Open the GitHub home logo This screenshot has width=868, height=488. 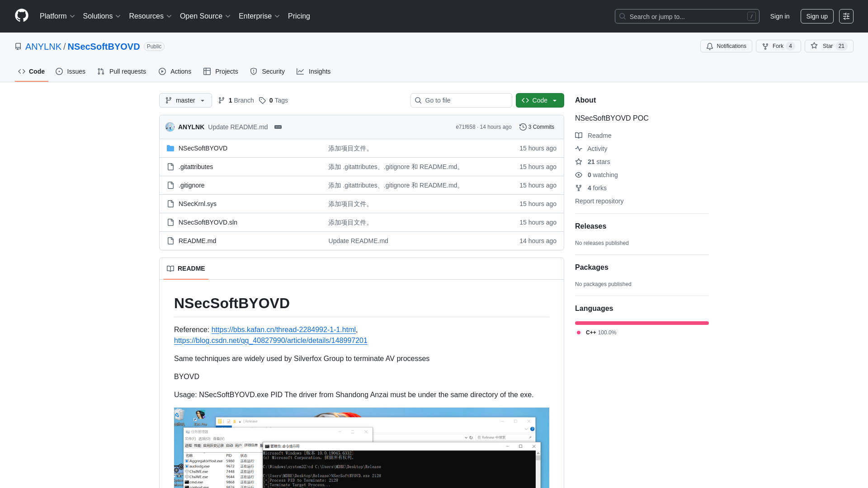(x=22, y=16)
